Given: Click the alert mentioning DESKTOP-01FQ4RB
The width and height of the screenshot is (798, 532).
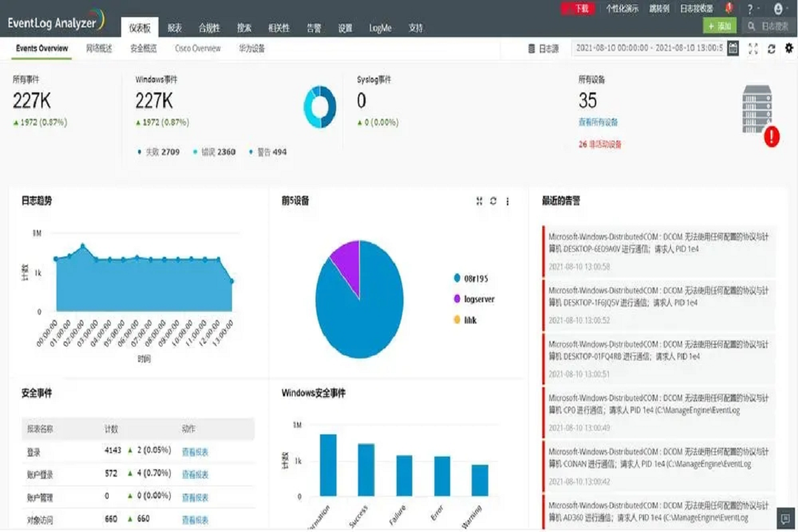Looking at the screenshot, I should (660, 359).
